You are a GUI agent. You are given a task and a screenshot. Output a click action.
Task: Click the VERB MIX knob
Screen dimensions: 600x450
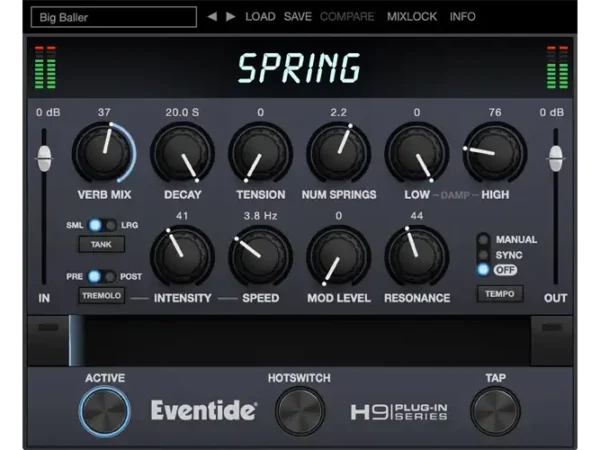104,153
